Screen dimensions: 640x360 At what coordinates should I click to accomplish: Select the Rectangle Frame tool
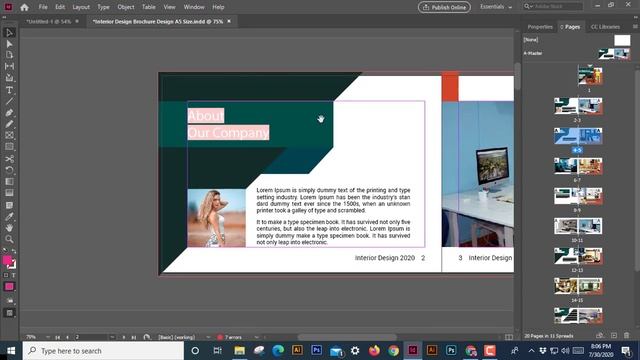[9, 135]
